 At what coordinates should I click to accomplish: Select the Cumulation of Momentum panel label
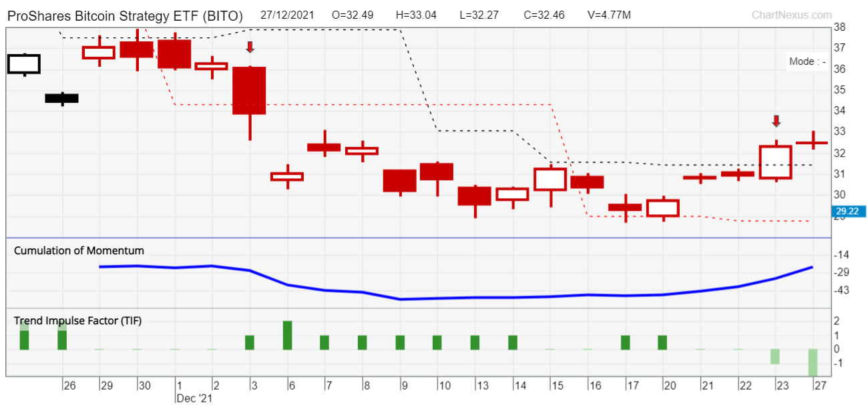click(79, 251)
